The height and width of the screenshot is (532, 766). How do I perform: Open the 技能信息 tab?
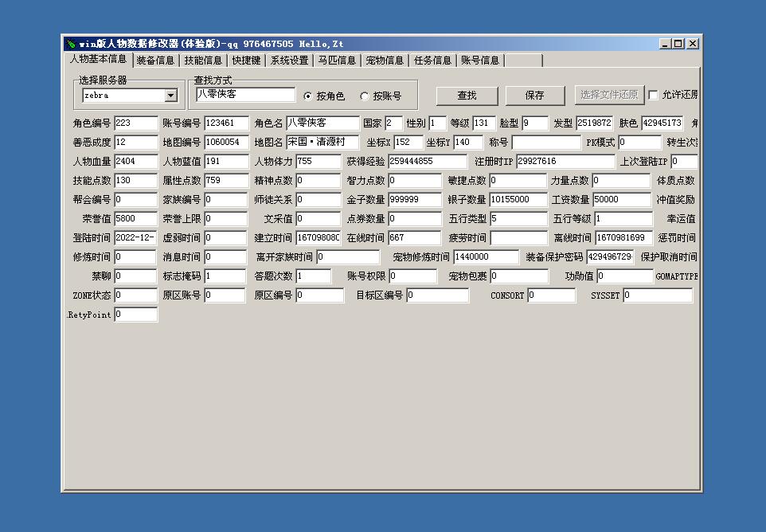click(203, 60)
